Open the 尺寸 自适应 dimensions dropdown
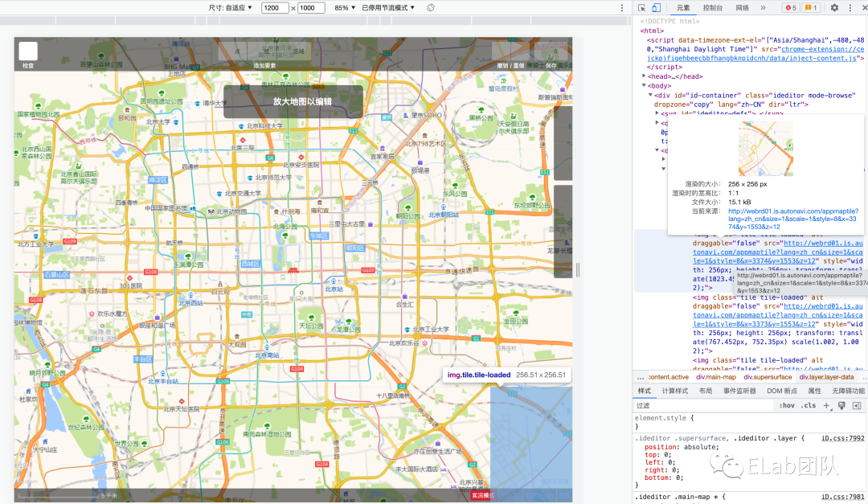This screenshot has width=868, height=504. tap(231, 8)
